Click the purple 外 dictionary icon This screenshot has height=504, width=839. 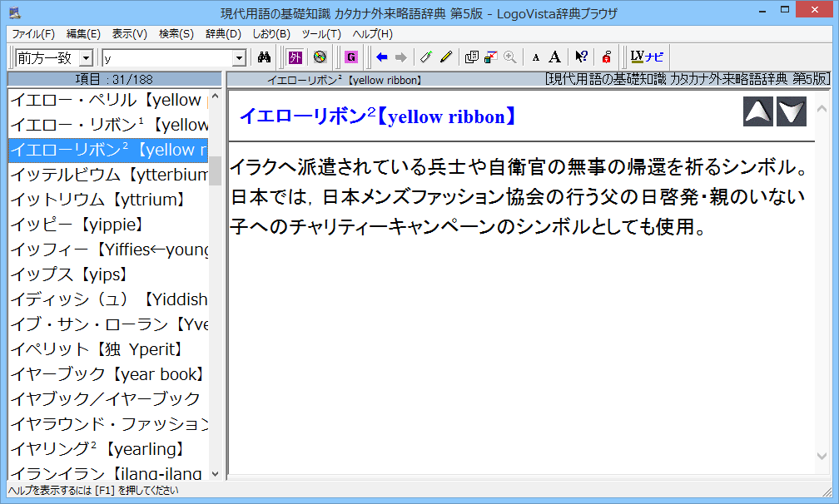coord(295,57)
